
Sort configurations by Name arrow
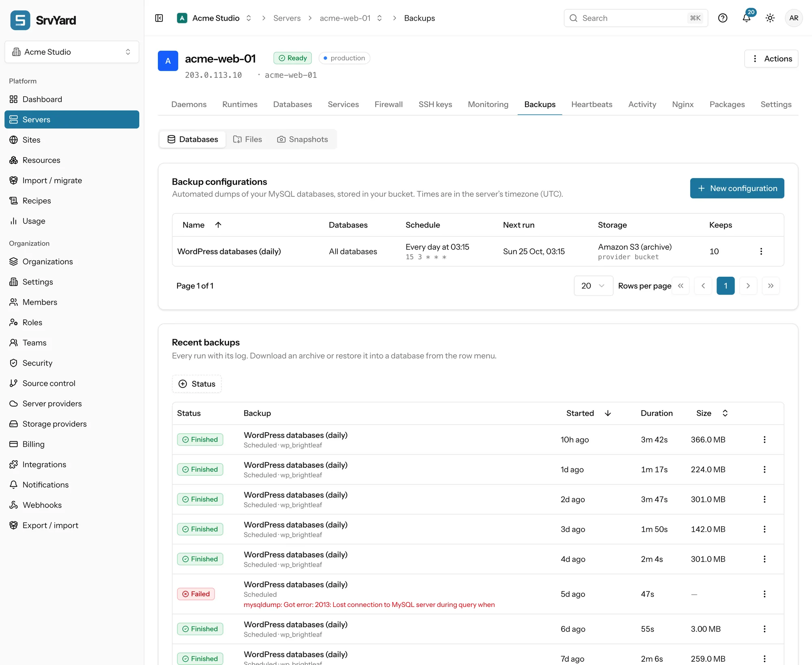coord(218,225)
